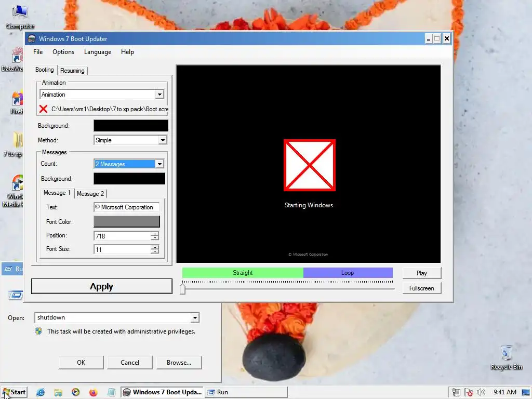Switch to Run taskbar button
Screen dimensions: 532x399
point(246,392)
